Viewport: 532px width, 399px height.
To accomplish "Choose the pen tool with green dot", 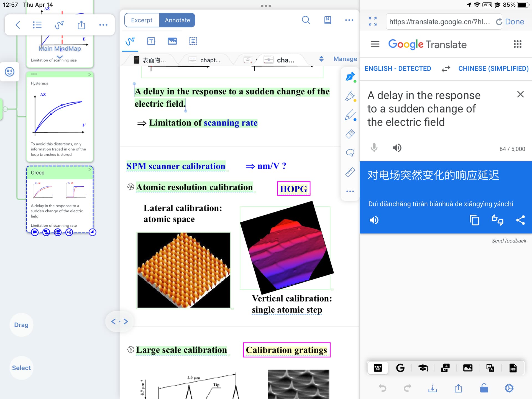I will (350, 77).
